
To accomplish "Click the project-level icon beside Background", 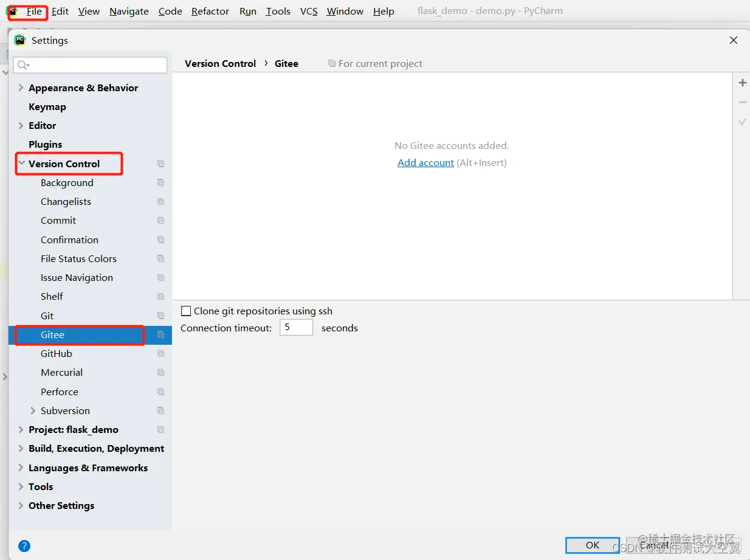I will click(x=160, y=182).
